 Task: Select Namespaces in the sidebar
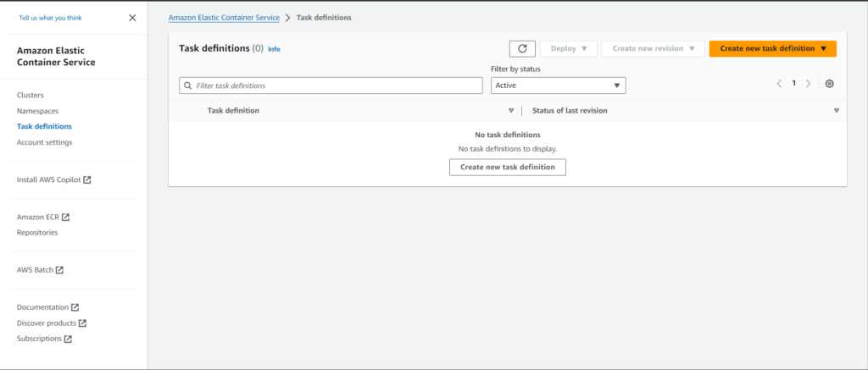(37, 111)
